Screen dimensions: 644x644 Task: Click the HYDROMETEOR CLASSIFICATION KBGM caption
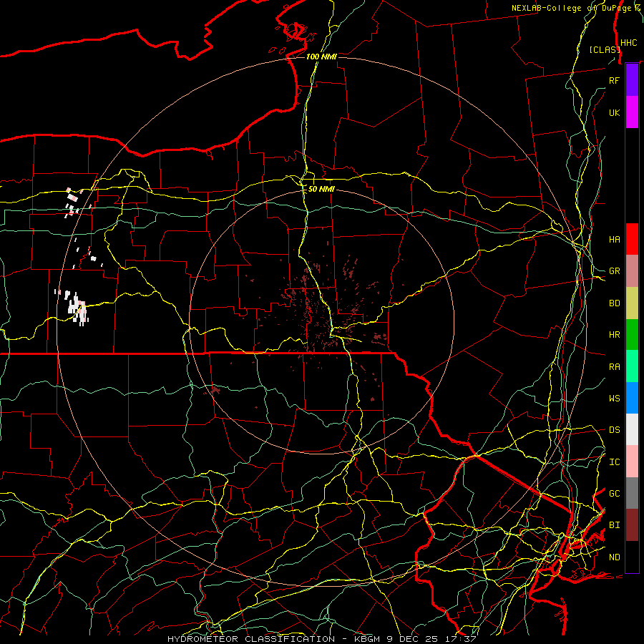point(321,639)
